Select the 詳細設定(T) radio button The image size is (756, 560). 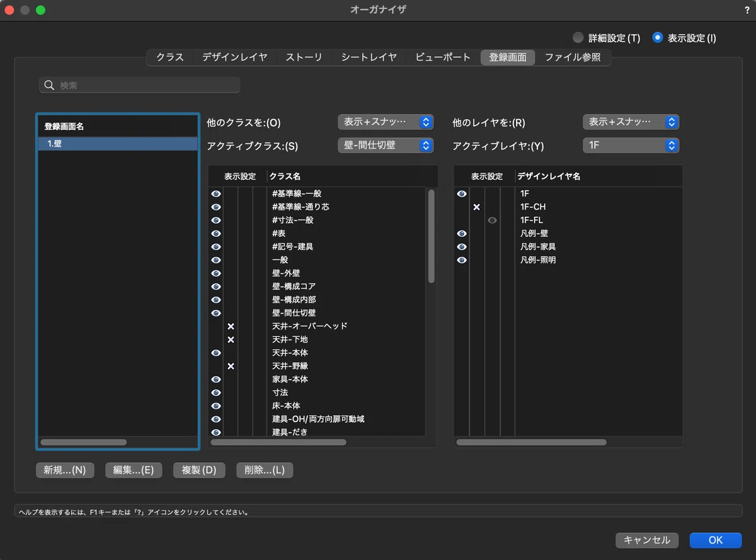click(x=578, y=38)
